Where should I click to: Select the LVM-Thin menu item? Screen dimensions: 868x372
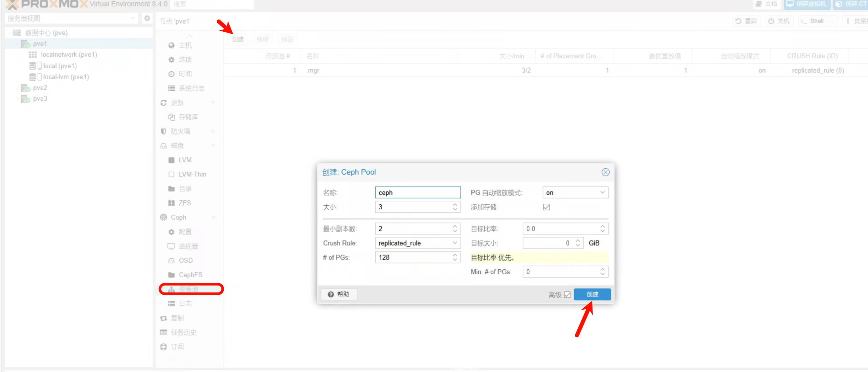(x=192, y=174)
